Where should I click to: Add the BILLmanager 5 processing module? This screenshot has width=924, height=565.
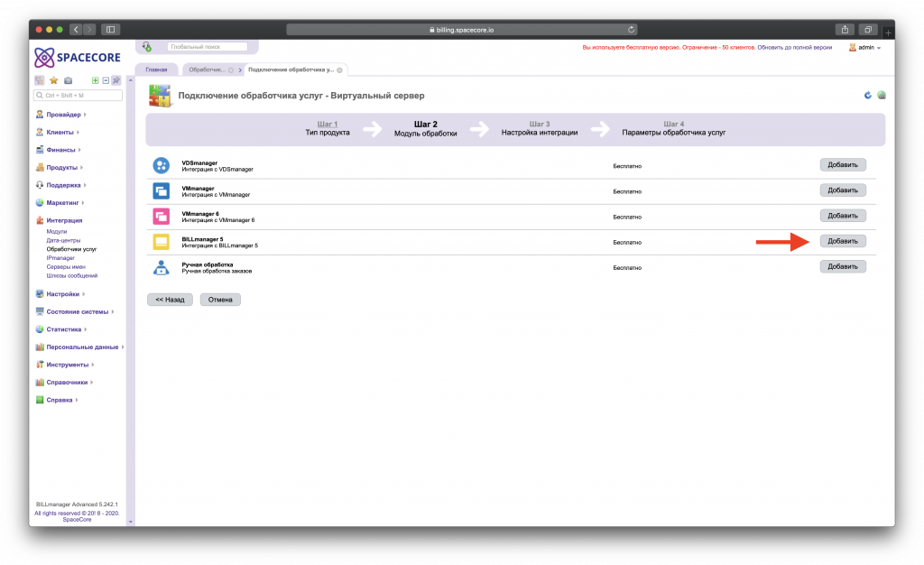843,241
